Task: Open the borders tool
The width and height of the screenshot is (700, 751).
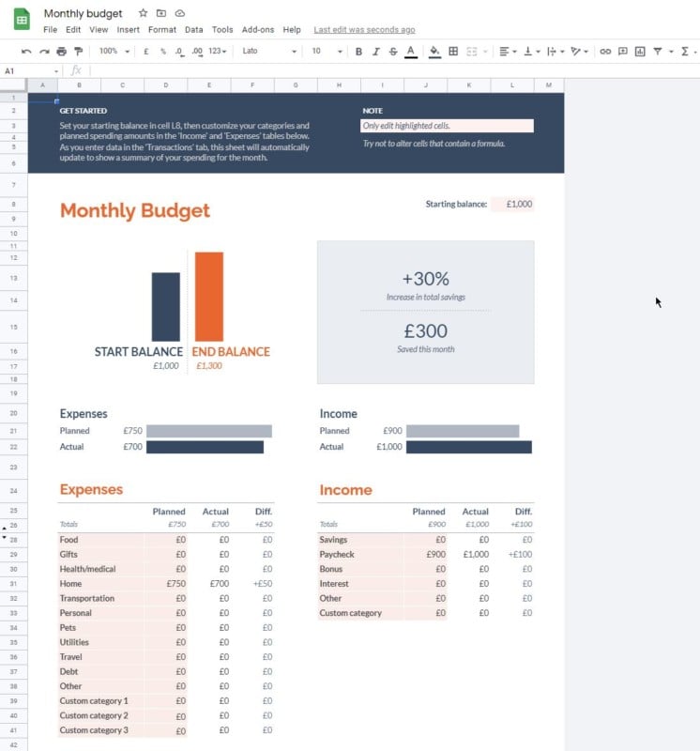Action: [x=453, y=51]
